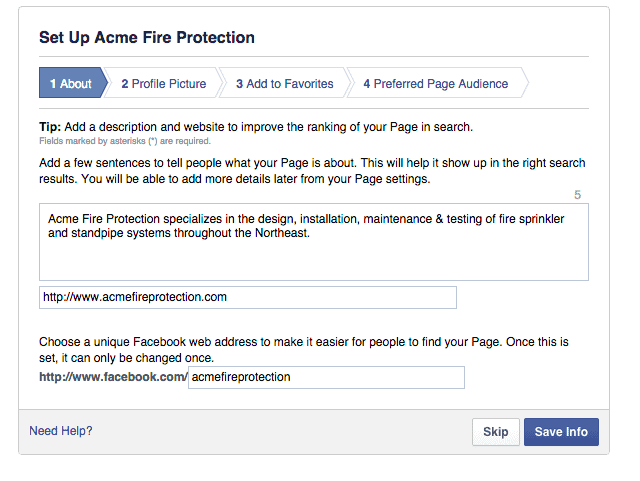Screen dimensions: 640x481
Task: Focus the website URL field
Action: tap(248, 297)
